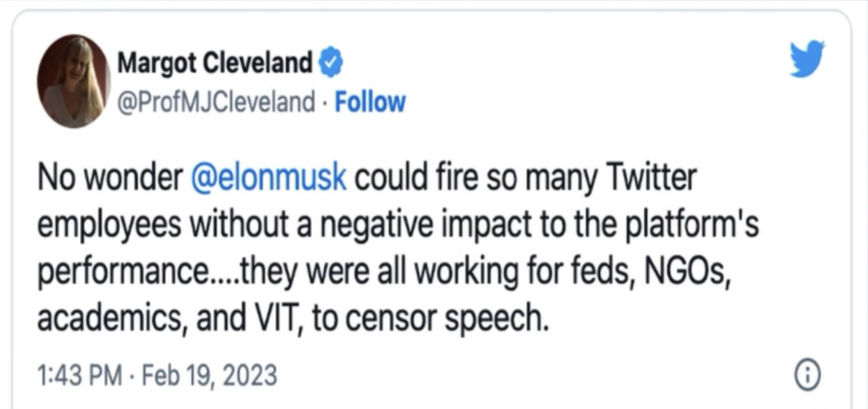Image resolution: width=868 pixels, height=409 pixels.
Task: Open the @elonmusk mention link
Action: (269, 178)
